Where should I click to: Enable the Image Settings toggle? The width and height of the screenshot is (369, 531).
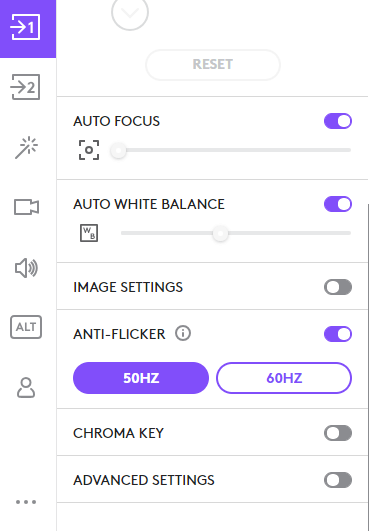coord(338,287)
